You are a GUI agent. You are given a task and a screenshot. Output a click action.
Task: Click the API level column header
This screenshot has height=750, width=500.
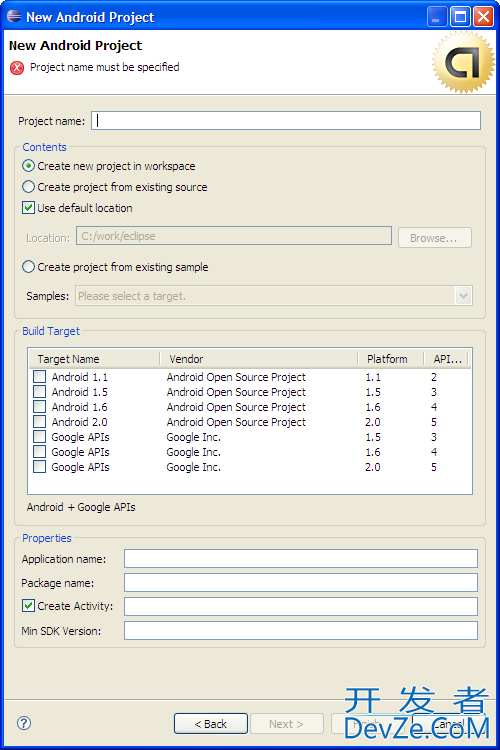[446, 359]
